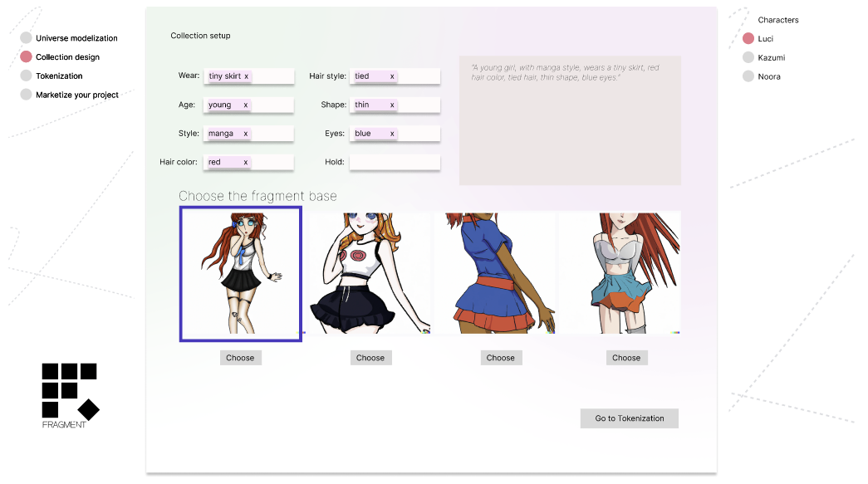Select the Kazumi character
This screenshot has width=868, height=484.
point(770,58)
